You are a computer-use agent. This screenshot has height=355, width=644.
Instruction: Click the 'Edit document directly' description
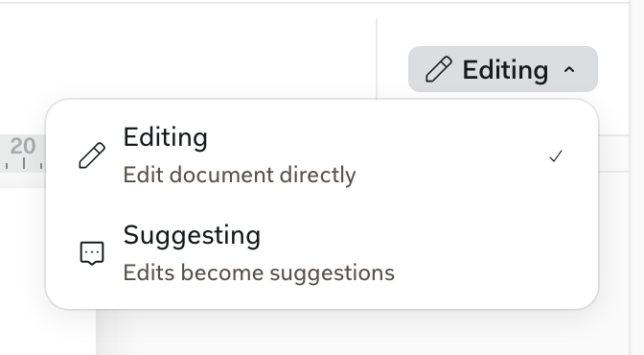tap(240, 175)
